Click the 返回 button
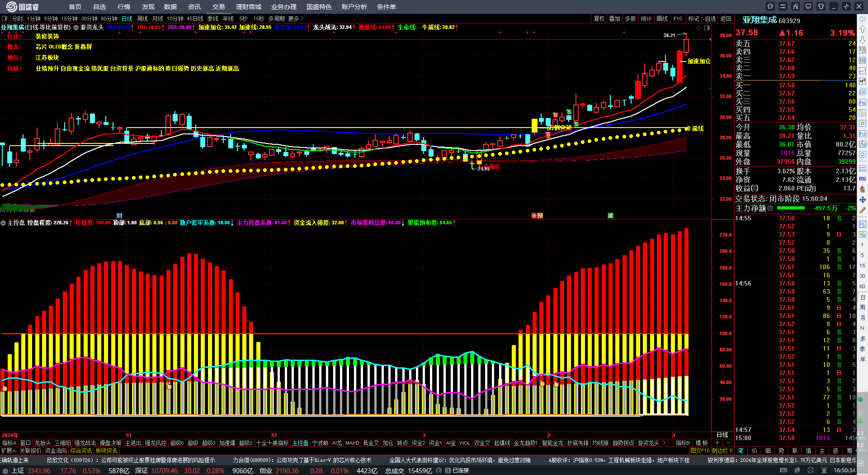868x475 pixels. pyautogui.click(x=726, y=19)
